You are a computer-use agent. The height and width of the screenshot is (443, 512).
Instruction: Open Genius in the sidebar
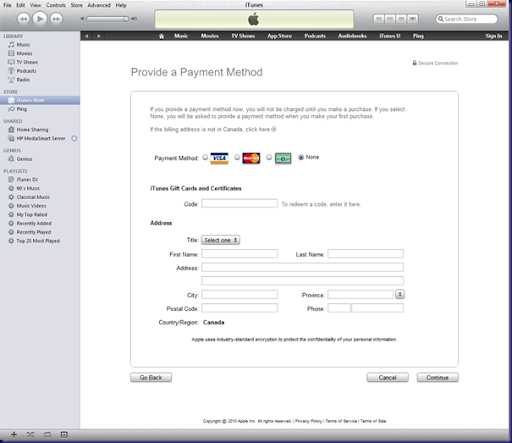coord(24,159)
